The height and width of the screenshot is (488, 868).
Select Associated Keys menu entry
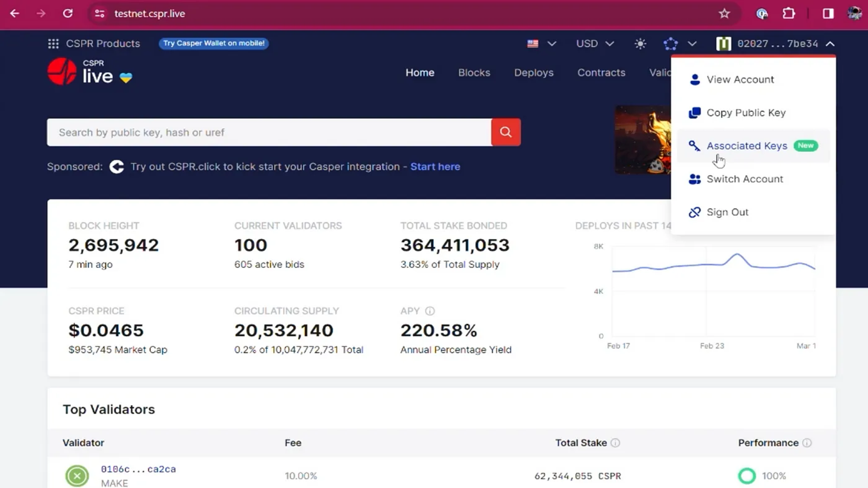point(746,146)
